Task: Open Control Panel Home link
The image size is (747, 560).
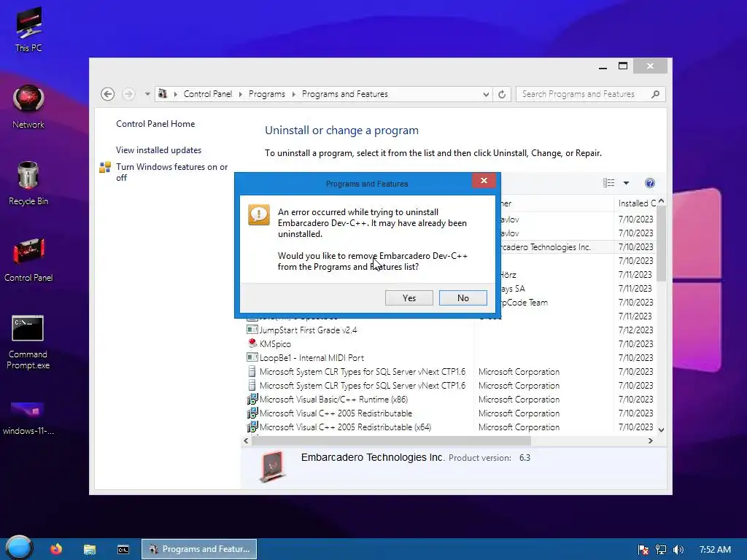Action: (x=155, y=124)
